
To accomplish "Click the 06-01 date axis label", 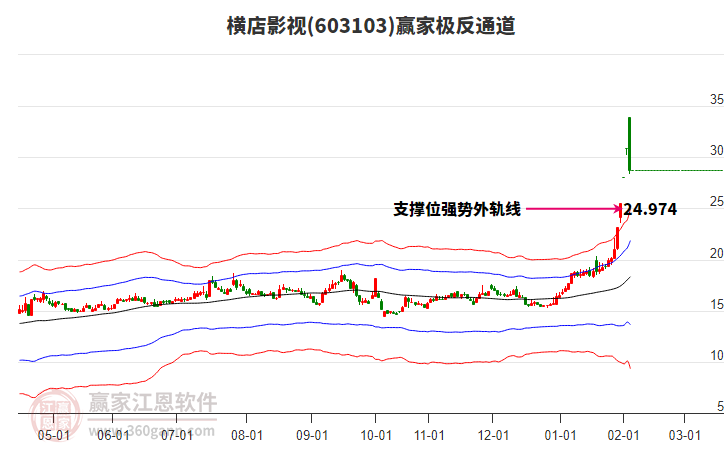I will 113,436.
